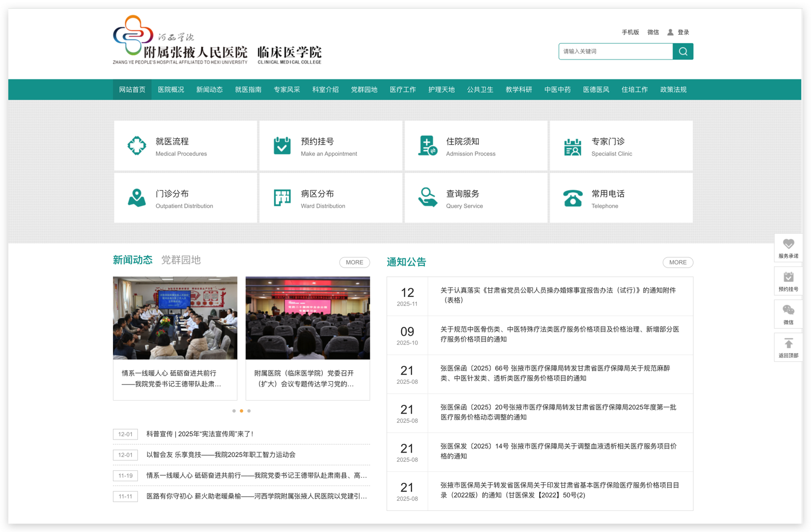This screenshot has width=811, height=532.
Task: Click MORE beside 通知公告 notices
Action: pos(677,262)
